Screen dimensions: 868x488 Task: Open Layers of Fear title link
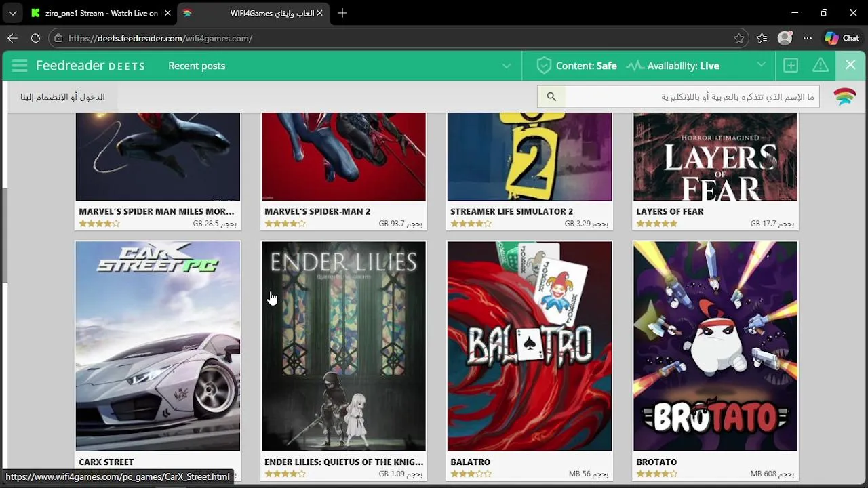670,211
